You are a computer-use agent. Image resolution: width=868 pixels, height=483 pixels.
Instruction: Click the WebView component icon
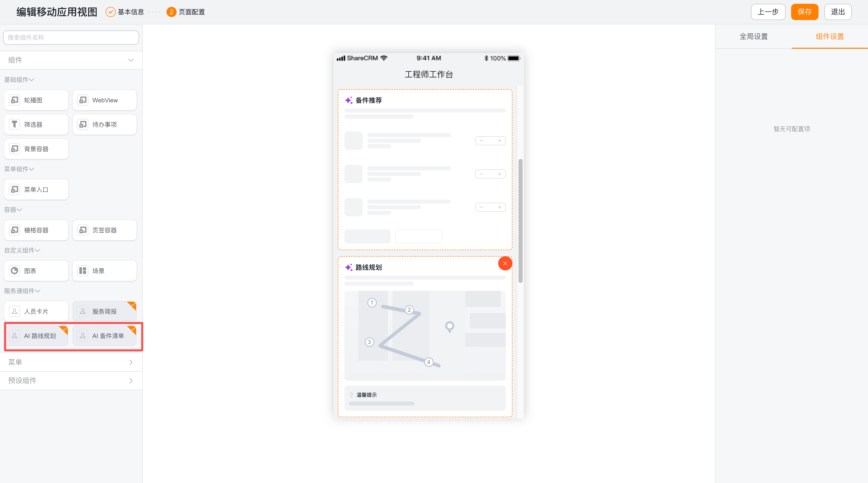click(x=83, y=100)
